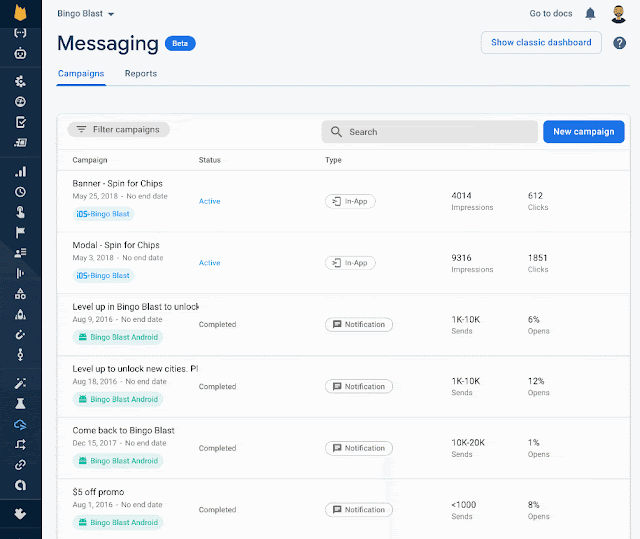Open Functions from the sidebar curly-bracket icon
Viewport: 640px width, 539px height.
20,33
